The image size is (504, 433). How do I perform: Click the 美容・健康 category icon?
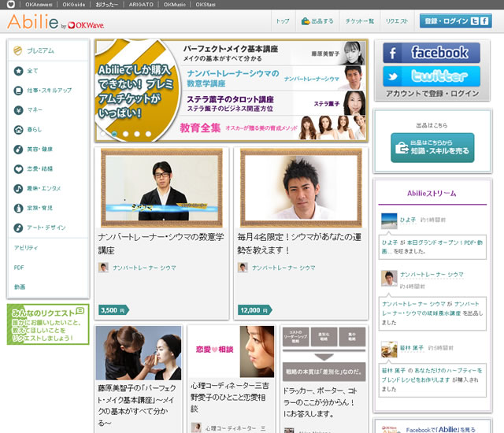(x=18, y=149)
